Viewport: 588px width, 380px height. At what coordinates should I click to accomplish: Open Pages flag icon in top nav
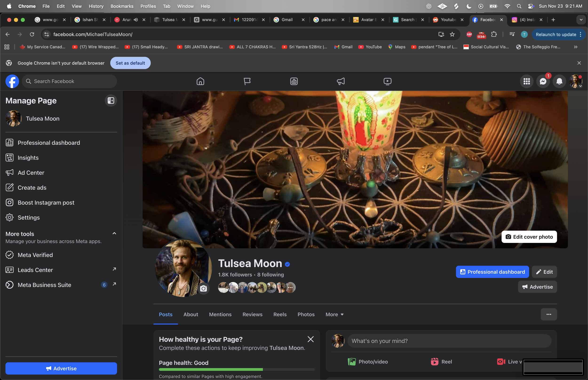(x=247, y=81)
